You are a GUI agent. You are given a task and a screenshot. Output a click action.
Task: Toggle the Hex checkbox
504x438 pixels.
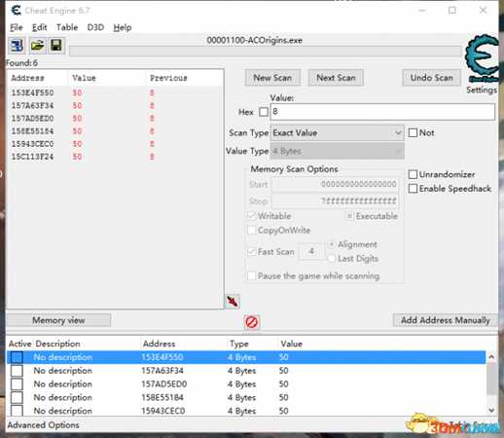point(264,112)
